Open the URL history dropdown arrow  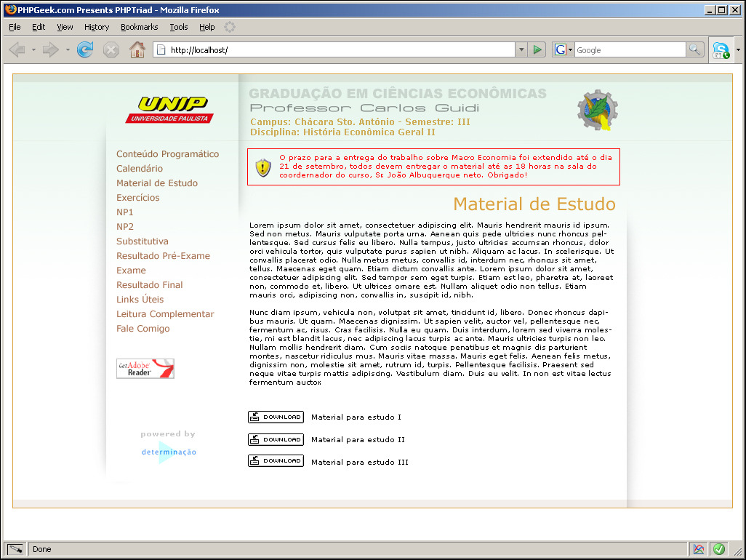click(x=521, y=50)
